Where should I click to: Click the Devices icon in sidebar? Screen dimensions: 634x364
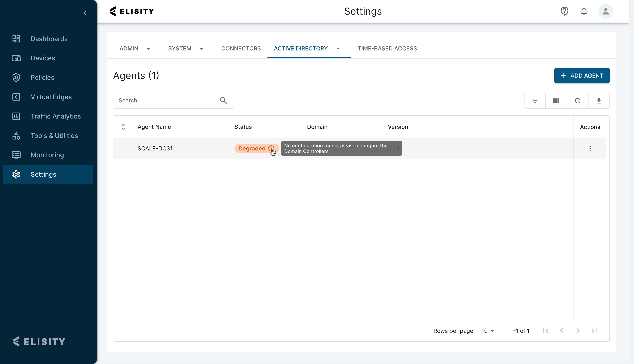(16, 58)
